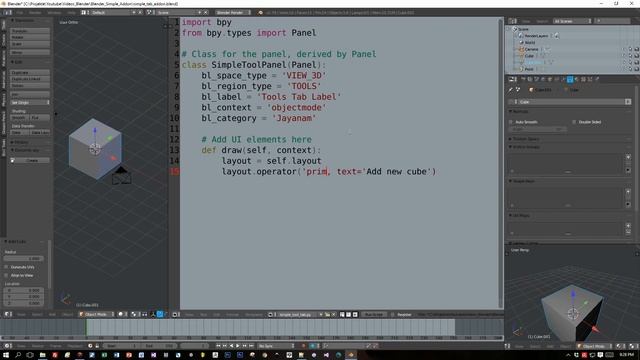Click the Duplicate Linked button
The height and width of the screenshot is (360, 640).
(x=30, y=79)
